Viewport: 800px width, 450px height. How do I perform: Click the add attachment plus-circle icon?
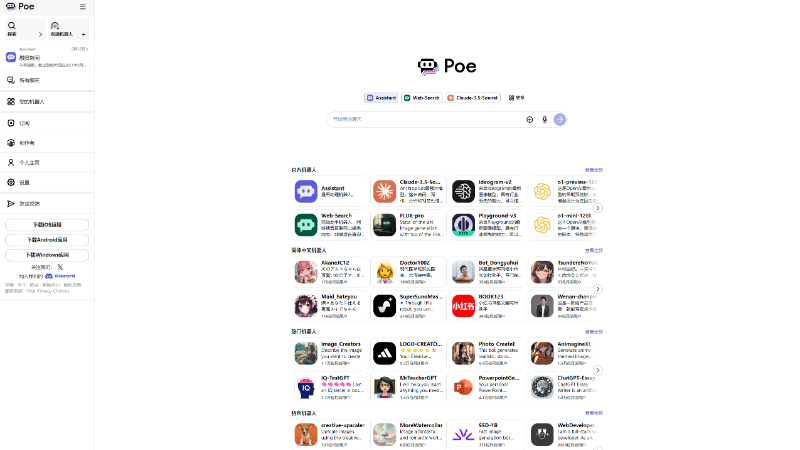[530, 119]
